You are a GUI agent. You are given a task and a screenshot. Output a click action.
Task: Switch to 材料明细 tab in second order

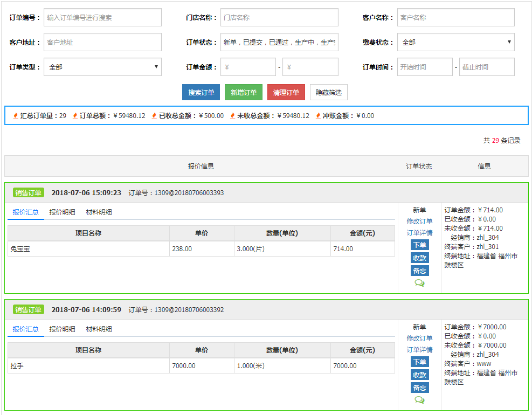[x=99, y=329]
